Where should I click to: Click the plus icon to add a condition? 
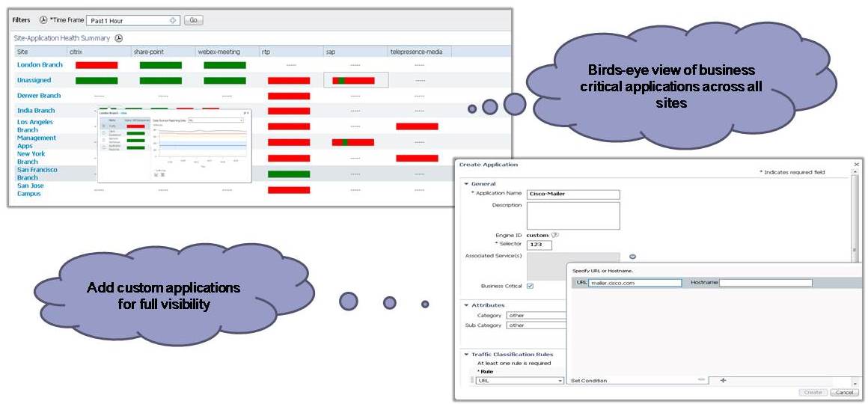tap(723, 380)
